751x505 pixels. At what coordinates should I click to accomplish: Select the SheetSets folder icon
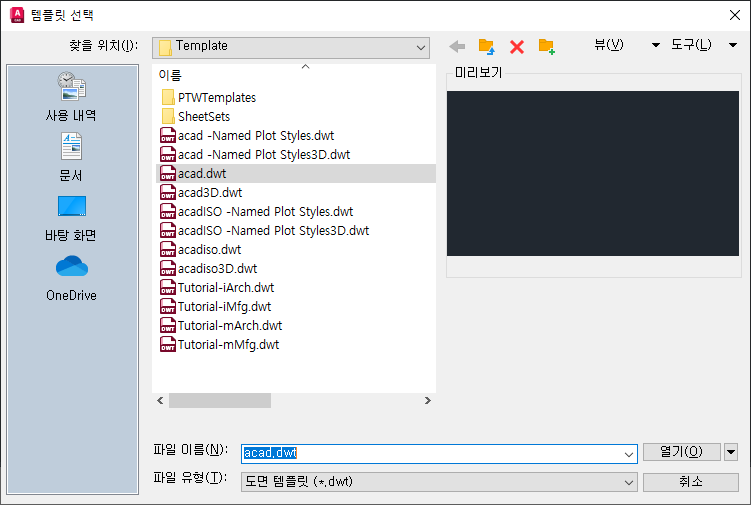tap(168, 116)
